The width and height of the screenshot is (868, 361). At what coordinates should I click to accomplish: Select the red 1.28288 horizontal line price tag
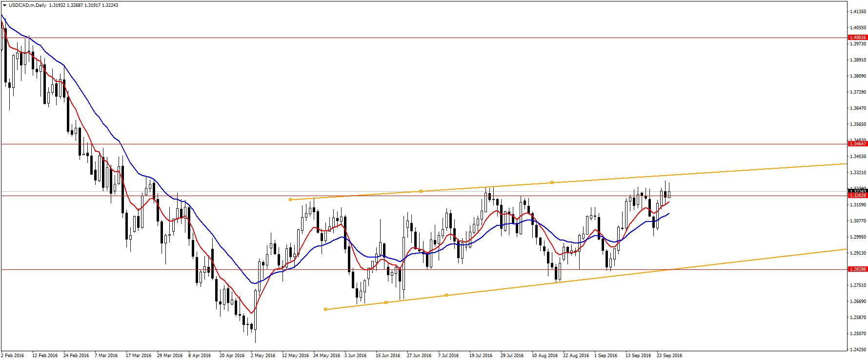click(858, 269)
